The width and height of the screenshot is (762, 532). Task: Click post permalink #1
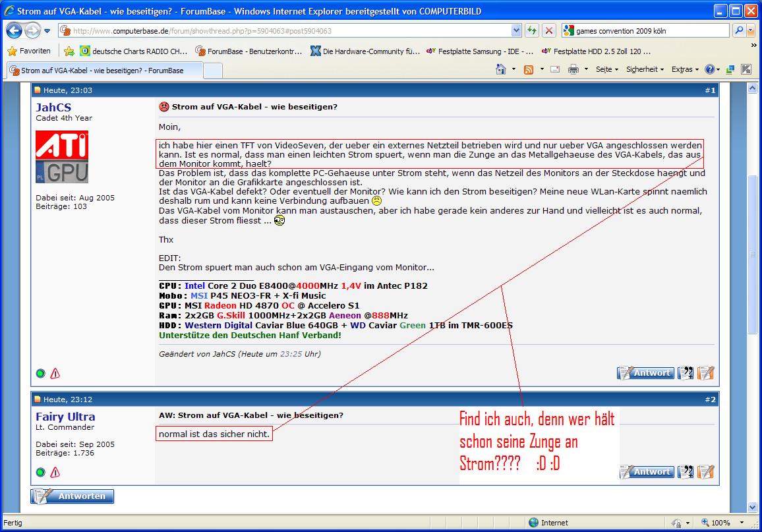point(710,90)
